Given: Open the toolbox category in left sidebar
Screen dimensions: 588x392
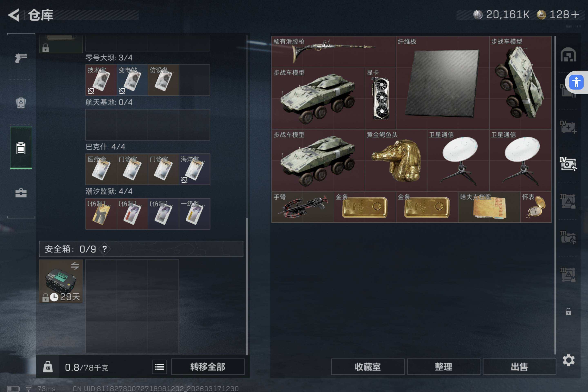Looking at the screenshot, I should tap(21, 193).
